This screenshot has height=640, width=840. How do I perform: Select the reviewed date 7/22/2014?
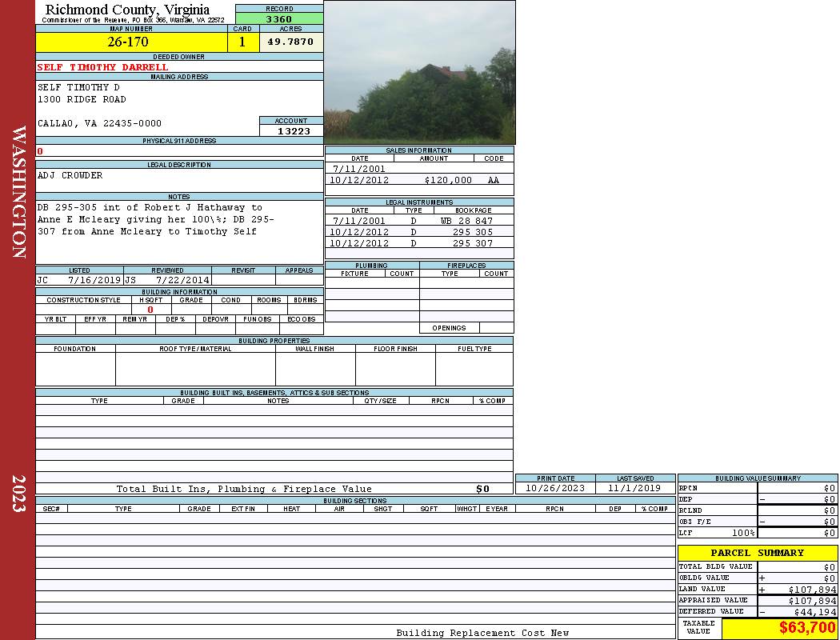(x=183, y=281)
